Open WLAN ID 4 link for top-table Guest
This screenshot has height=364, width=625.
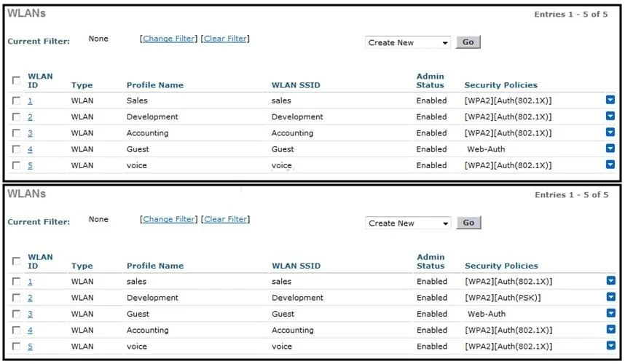[x=30, y=149]
